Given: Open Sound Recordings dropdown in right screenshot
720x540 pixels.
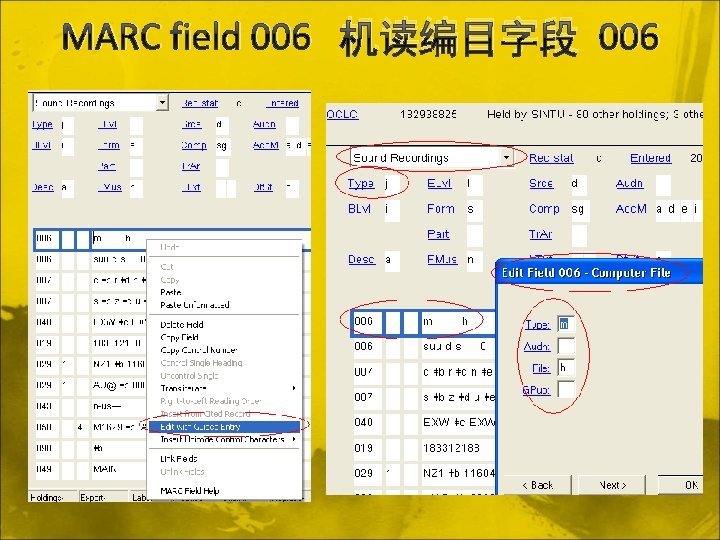Looking at the screenshot, I should tap(506, 158).
